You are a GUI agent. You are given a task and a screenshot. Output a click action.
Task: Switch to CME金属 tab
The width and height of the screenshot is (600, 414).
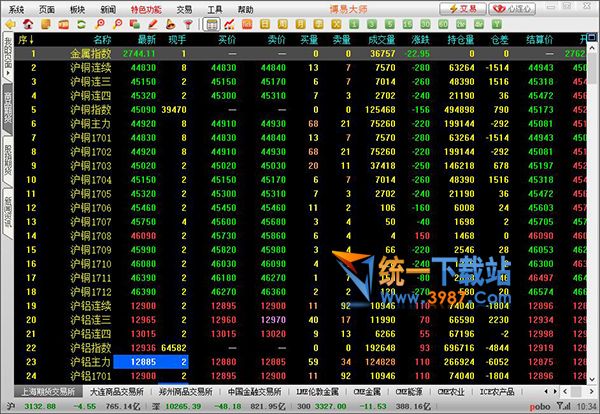pyautogui.click(x=367, y=392)
